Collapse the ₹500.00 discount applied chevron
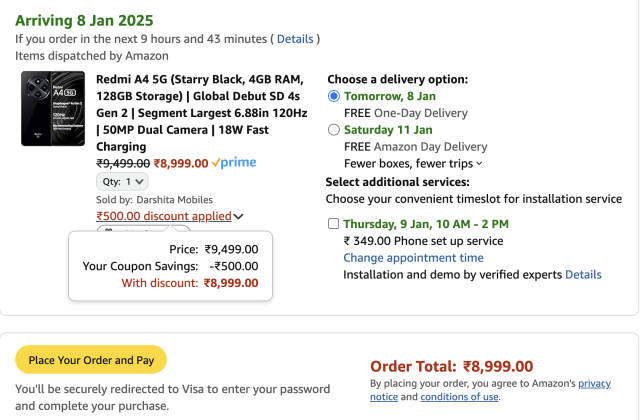The height and width of the screenshot is (420, 640). [238, 216]
